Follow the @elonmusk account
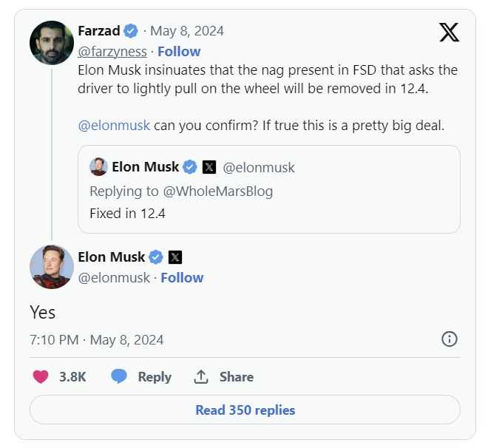Image resolution: width=488 pixels, height=448 pixels. click(182, 277)
